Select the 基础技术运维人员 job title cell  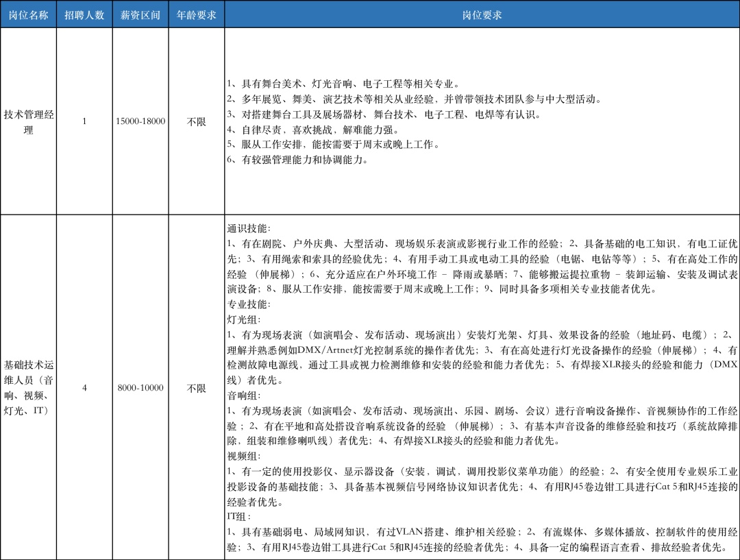point(28,388)
